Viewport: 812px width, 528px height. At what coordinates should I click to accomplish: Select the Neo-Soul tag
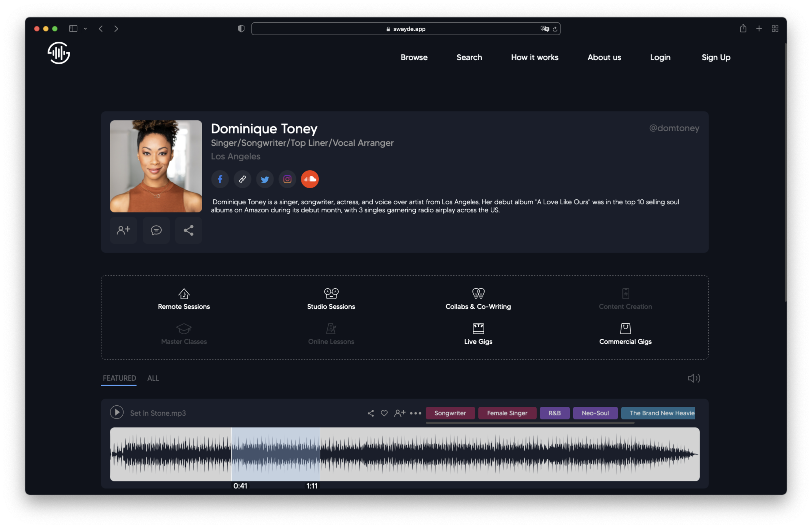[x=595, y=413]
